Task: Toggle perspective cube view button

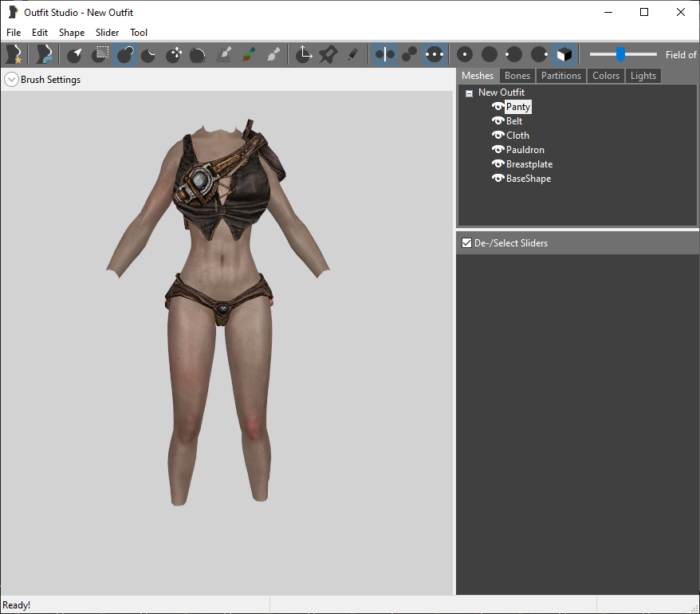Action: click(x=564, y=54)
